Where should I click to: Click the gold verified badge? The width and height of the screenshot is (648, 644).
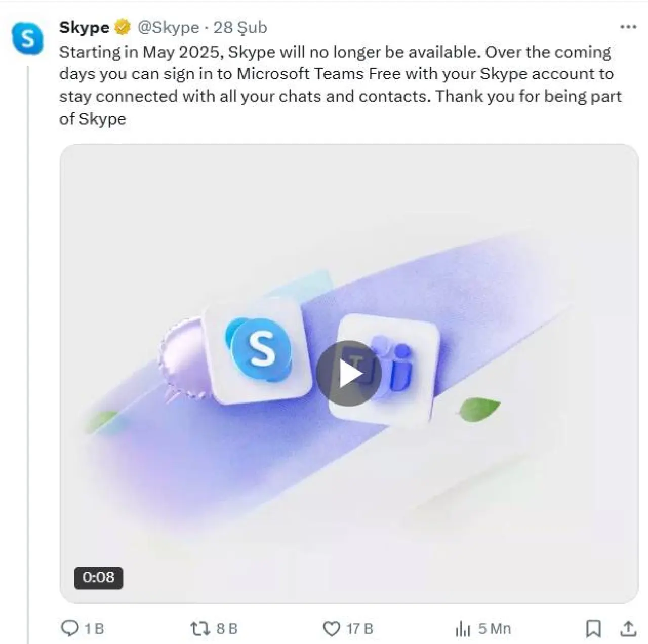(122, 27)
